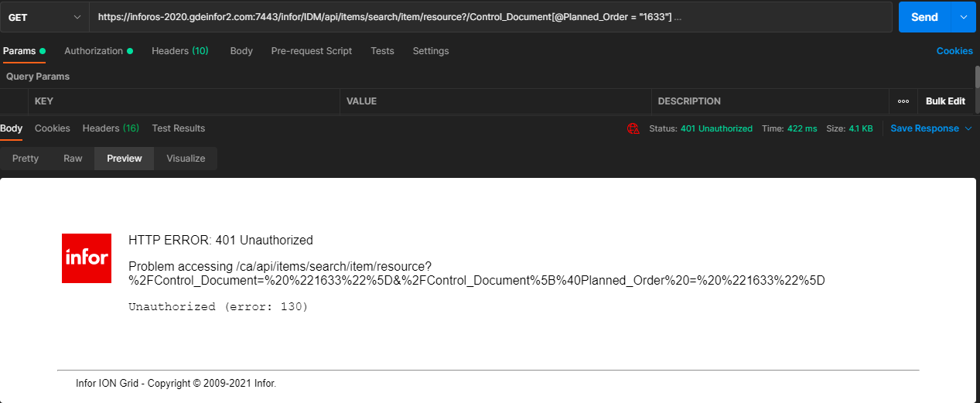
Task: Expand the Save Response dropdown arrow
Action: coord(968,128)
